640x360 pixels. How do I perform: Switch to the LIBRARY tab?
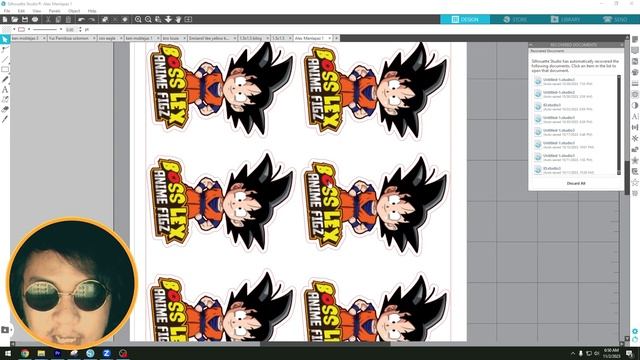(x=565, y=19)
